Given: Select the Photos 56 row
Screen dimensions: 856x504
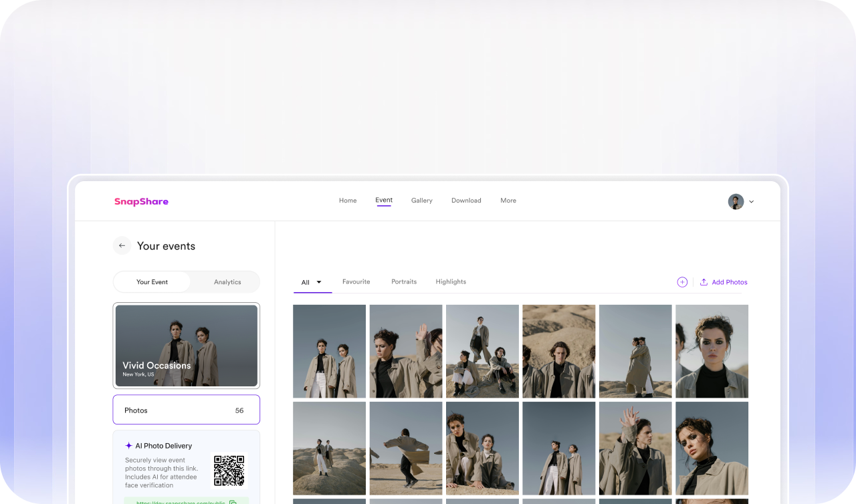Looking at the screenshot, I should (186, 410).
